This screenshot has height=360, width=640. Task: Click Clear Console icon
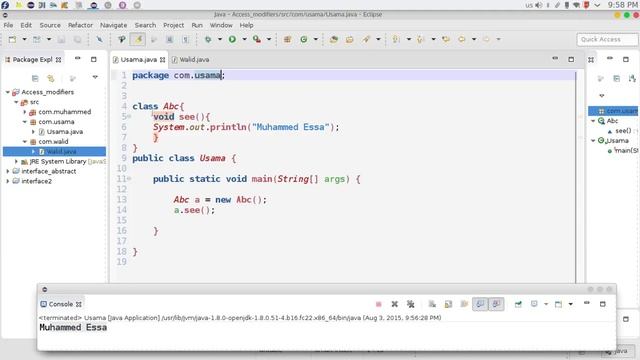(432, 304)
